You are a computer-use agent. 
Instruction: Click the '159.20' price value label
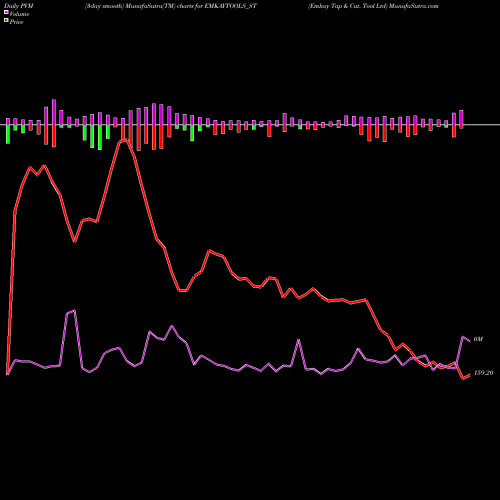[483, 373]
